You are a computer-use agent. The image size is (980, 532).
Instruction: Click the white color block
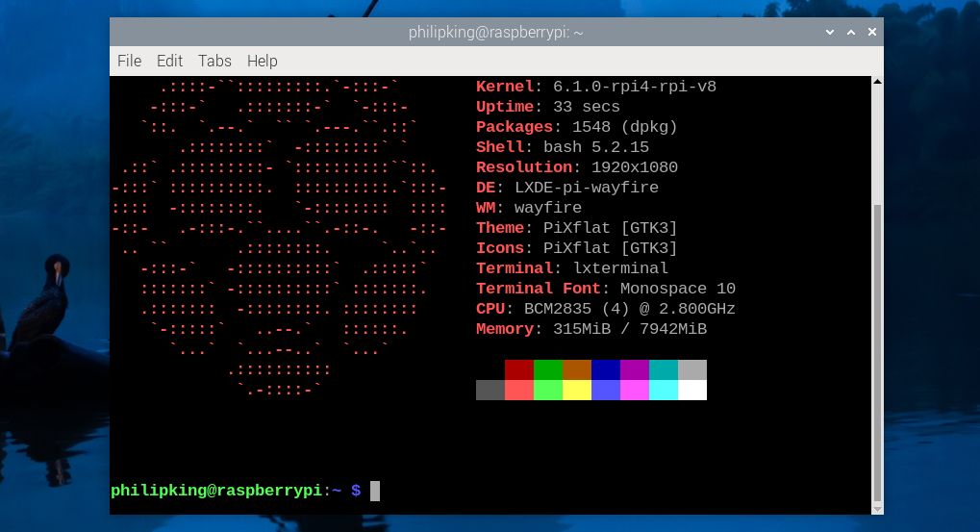click(x=692, y=390)
